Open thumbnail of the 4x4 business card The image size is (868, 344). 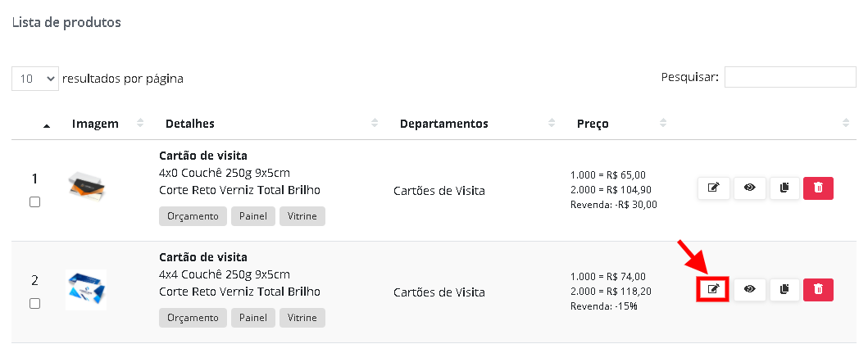[86, 289]
